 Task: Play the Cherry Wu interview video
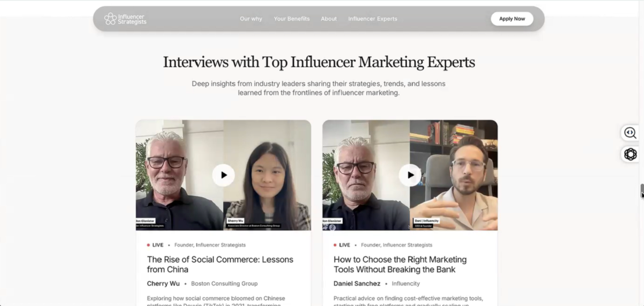(223, 175)
